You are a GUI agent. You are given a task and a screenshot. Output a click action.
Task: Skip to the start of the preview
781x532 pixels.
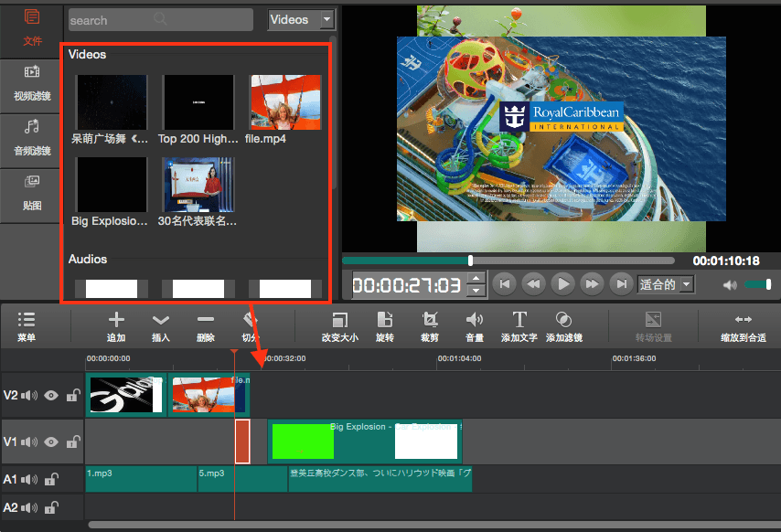point(505,284)
